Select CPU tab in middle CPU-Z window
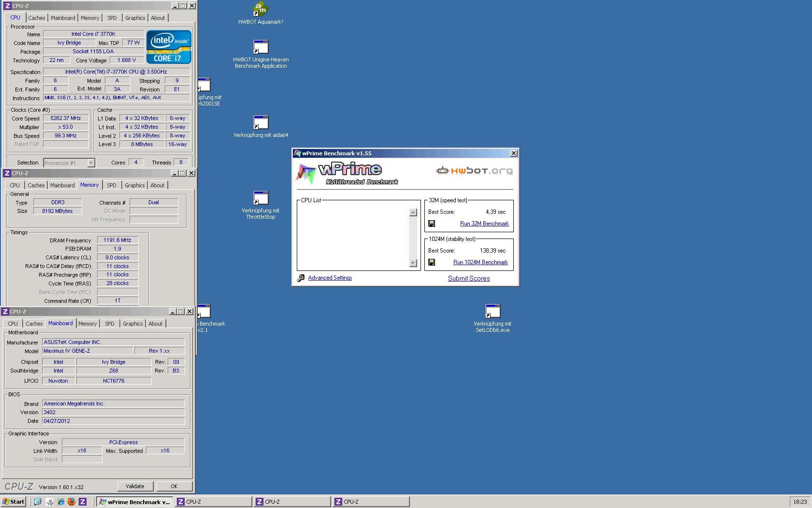812x508 pixels. point(14,185)
